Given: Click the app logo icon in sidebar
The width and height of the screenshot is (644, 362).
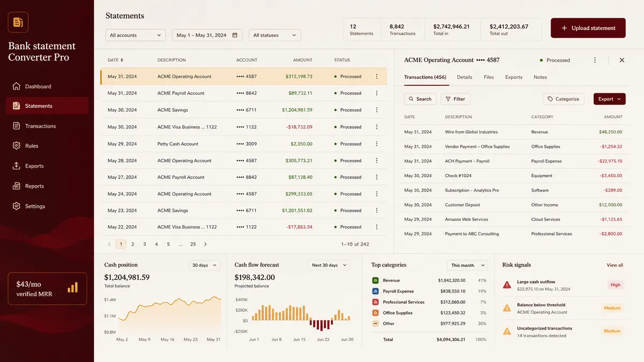Looking at the screenshot, I should [x=18, y=23].
